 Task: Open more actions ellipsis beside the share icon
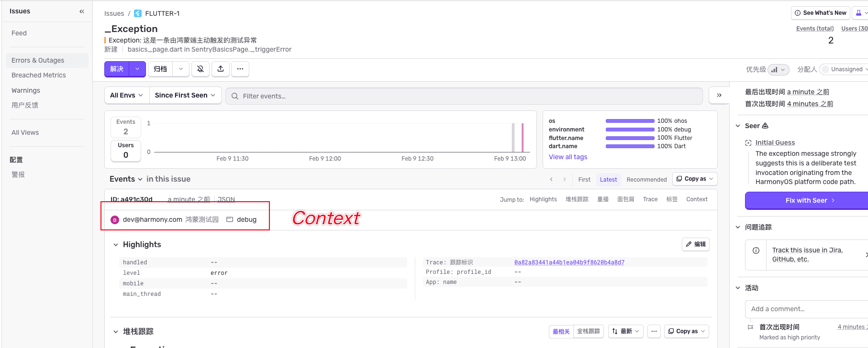240,69
